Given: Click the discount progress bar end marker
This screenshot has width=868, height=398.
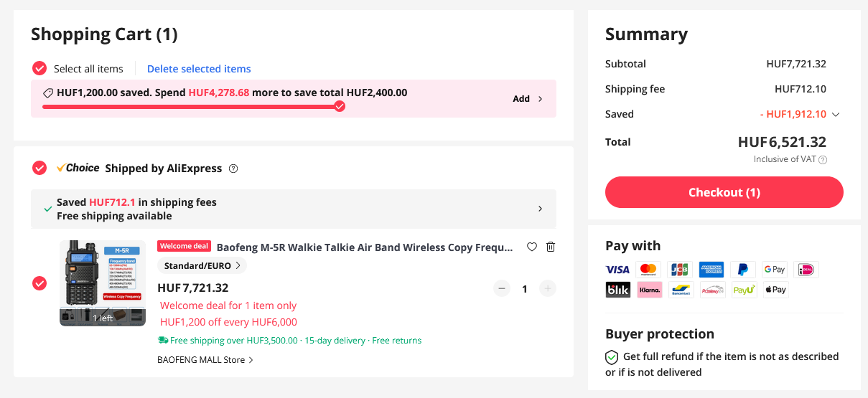Looking at the screenshot, I should click(340, 106).
